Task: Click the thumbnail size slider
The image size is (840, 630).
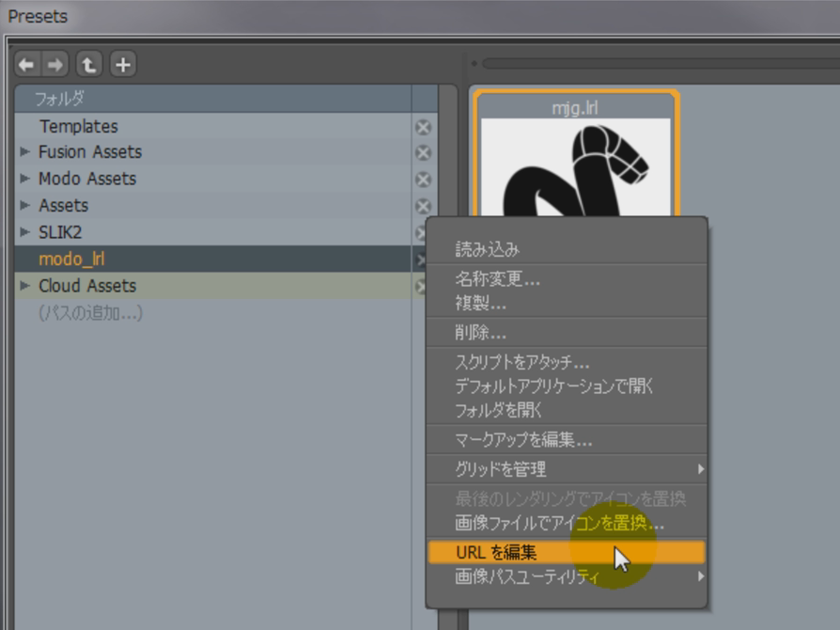Action: coord(658,64)
